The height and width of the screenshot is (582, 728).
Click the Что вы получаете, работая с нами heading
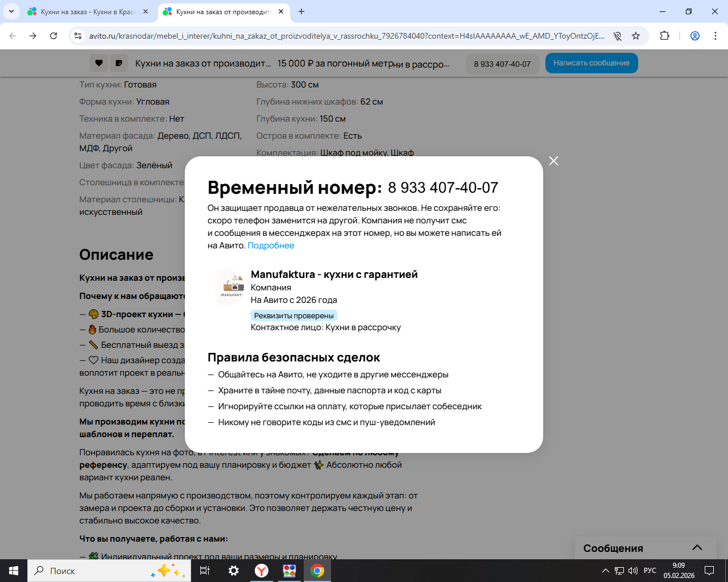tap(154, 539)
